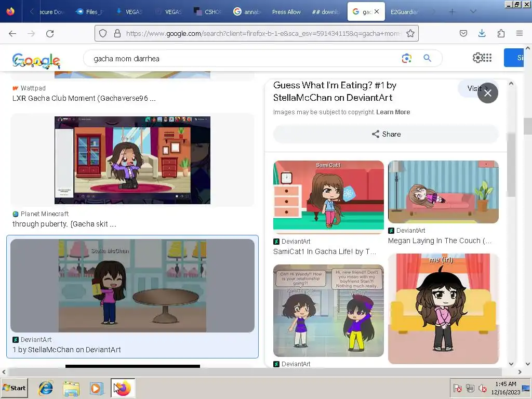
Task: Open the clock showing 1:45 AM
Action: click(506, 388)
